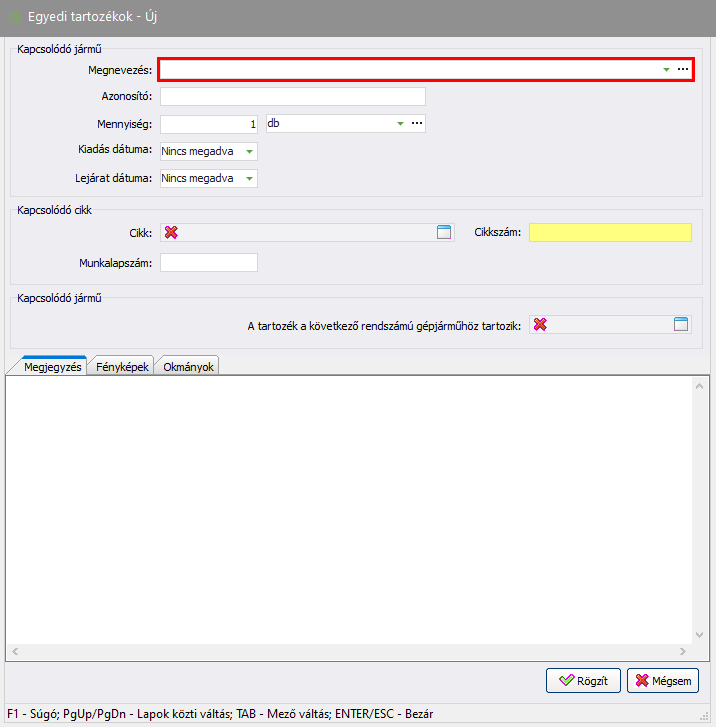Open the Lejárat dátuma date dropdown
The image size is (716, 727).
coord(248,178)
